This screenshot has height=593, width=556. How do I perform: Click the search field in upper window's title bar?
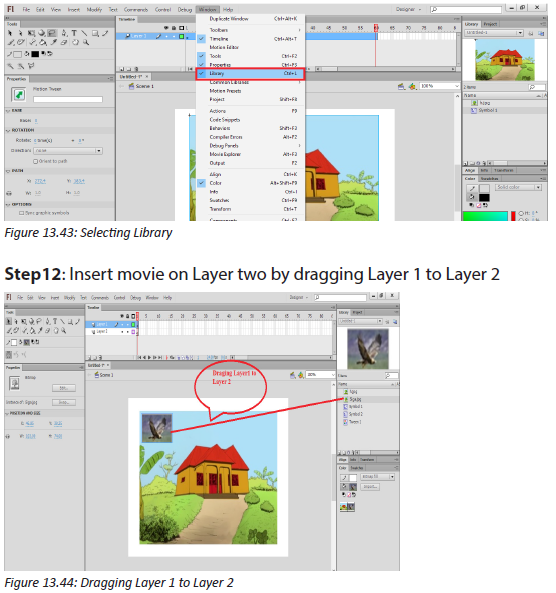click(466, 9)
